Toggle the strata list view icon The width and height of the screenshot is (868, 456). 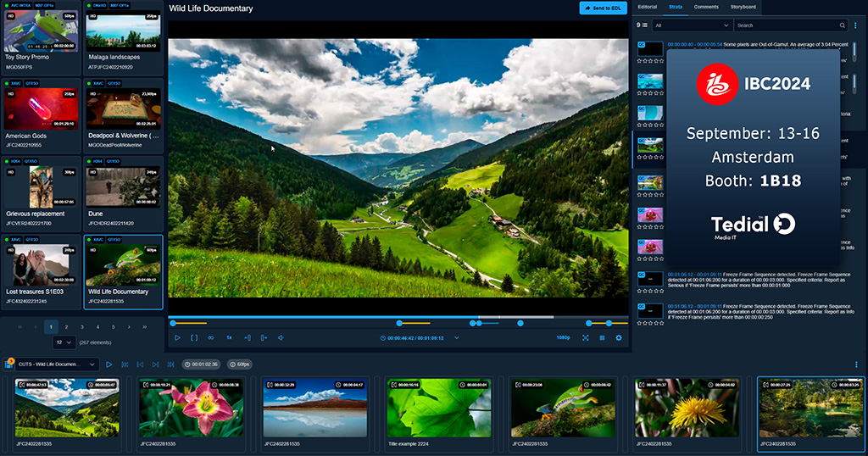[644, 25]
